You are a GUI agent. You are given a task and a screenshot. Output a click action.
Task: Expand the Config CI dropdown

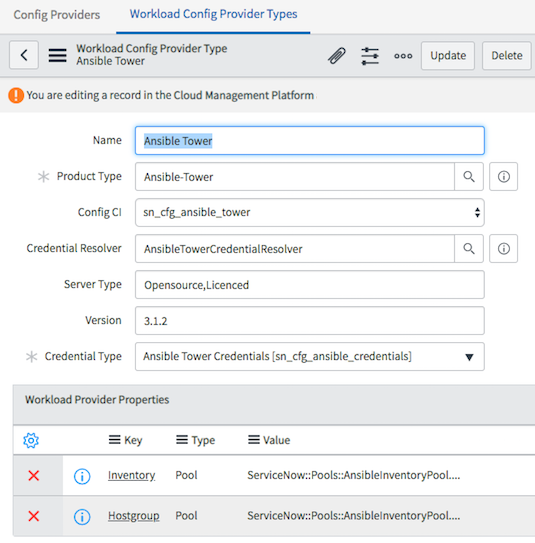310,213
